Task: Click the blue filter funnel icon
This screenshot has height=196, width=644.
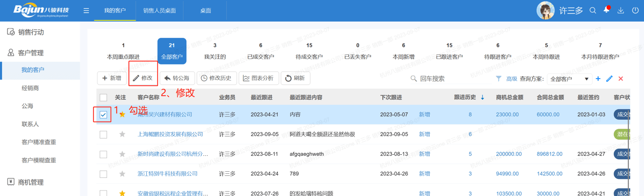Action: pos(499,79)
